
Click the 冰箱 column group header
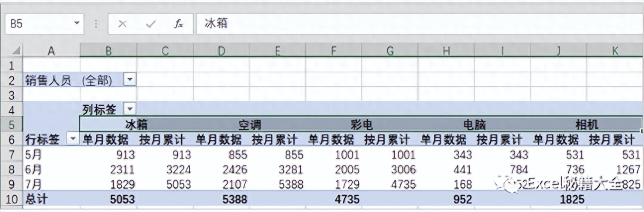pyautogui.click(x=136, y=124)
